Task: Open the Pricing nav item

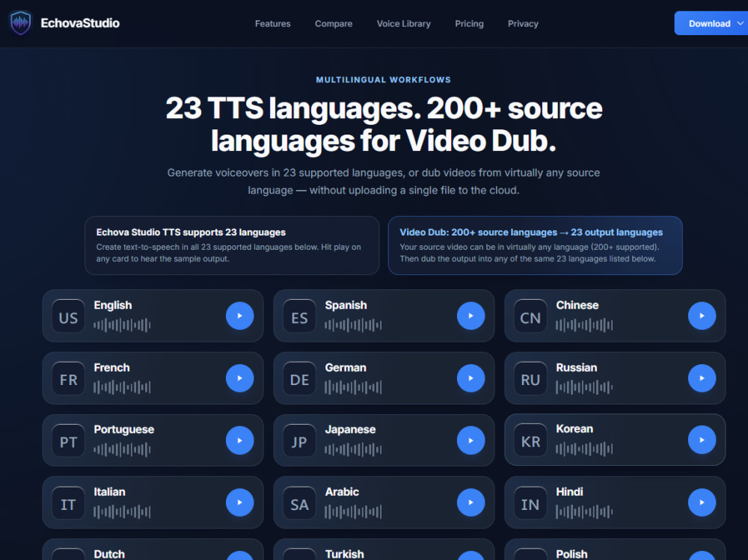Action: tap(469, 23)
